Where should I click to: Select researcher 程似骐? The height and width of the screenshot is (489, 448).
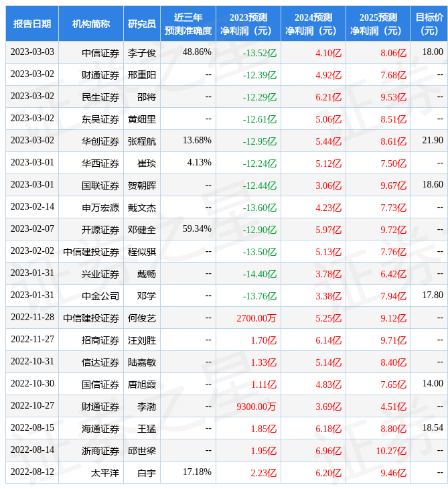pyautogui.click(x=142, y=252)
